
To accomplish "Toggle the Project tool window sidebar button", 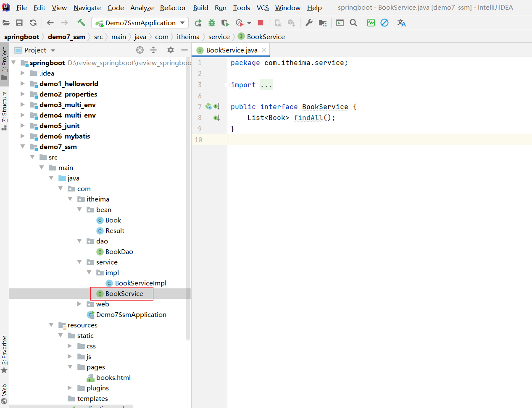I will (4, 63).
